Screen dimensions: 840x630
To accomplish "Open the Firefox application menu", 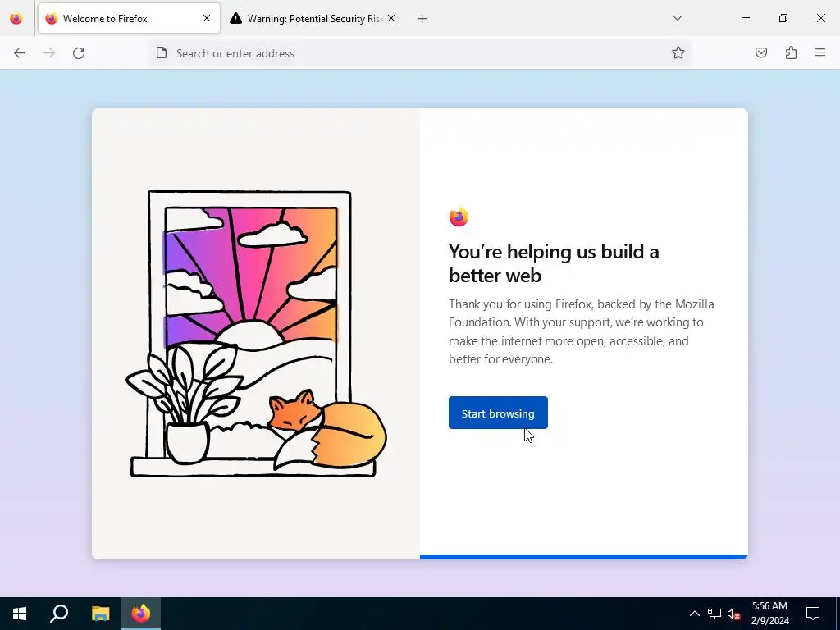I will [x=820, y=52].
